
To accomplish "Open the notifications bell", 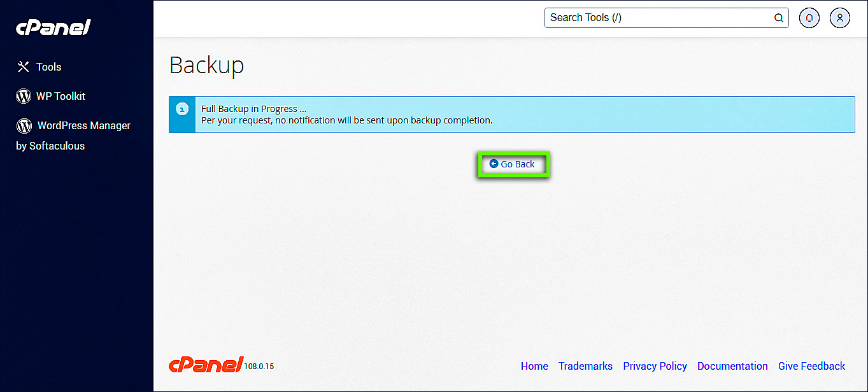I will [x=809, y=18].
